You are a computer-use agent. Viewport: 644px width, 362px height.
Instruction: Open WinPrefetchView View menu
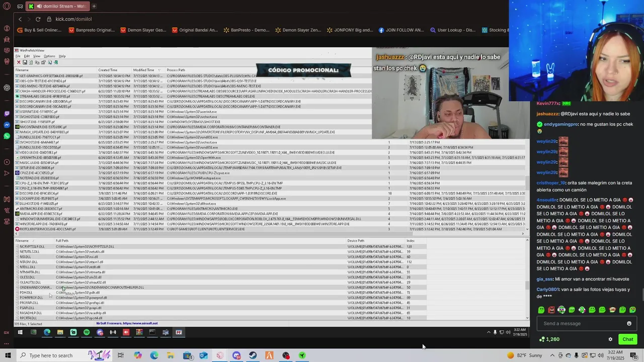coord(36,56)
